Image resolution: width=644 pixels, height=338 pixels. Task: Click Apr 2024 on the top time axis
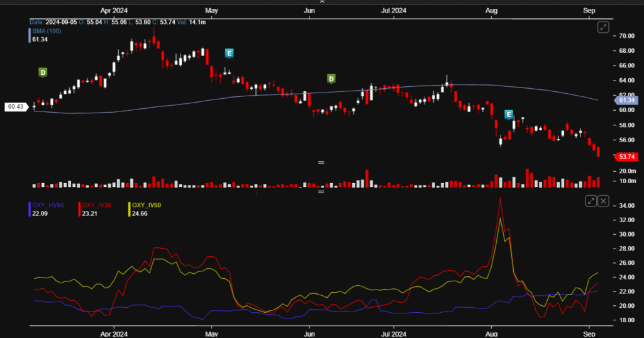point(114,11)
